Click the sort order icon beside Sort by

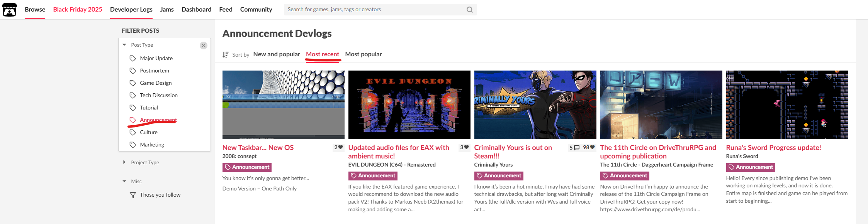[x=226, y=55]
